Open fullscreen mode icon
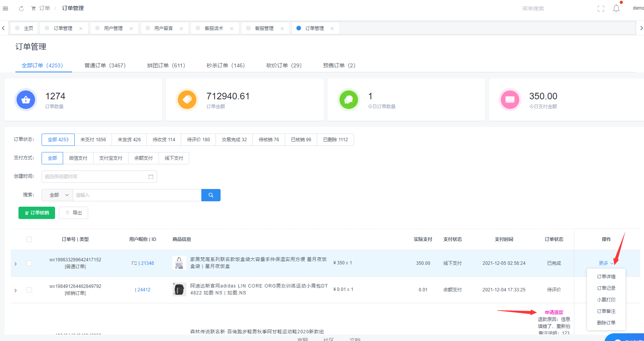Image resolution: width=644 pixels, height=341 pixels. point(601,8)
